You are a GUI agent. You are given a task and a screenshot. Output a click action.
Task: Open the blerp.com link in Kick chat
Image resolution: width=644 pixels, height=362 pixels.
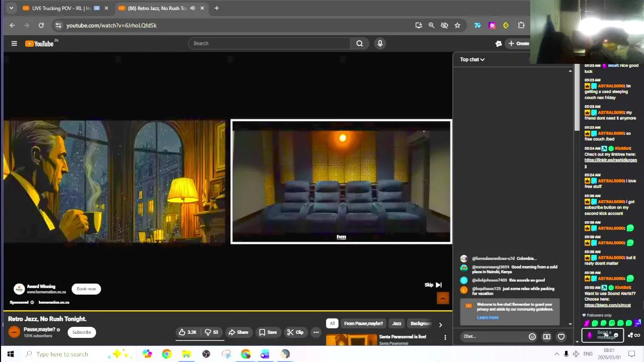point(607,305)
